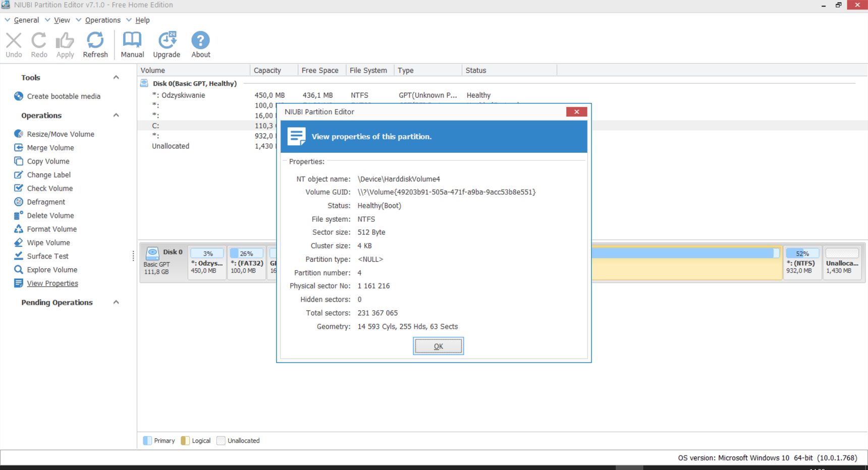Click the View Properties sidebar icon

(19, 283)
